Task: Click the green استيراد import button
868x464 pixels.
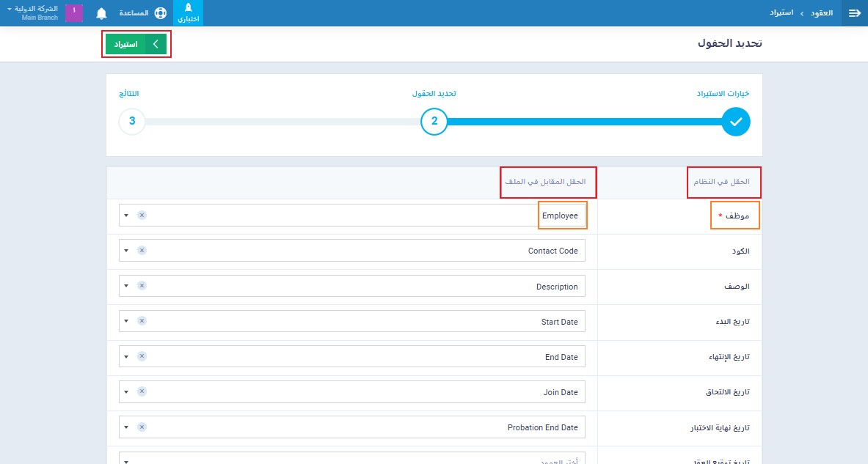Action: pyautogui.click(x=136, y=44)
